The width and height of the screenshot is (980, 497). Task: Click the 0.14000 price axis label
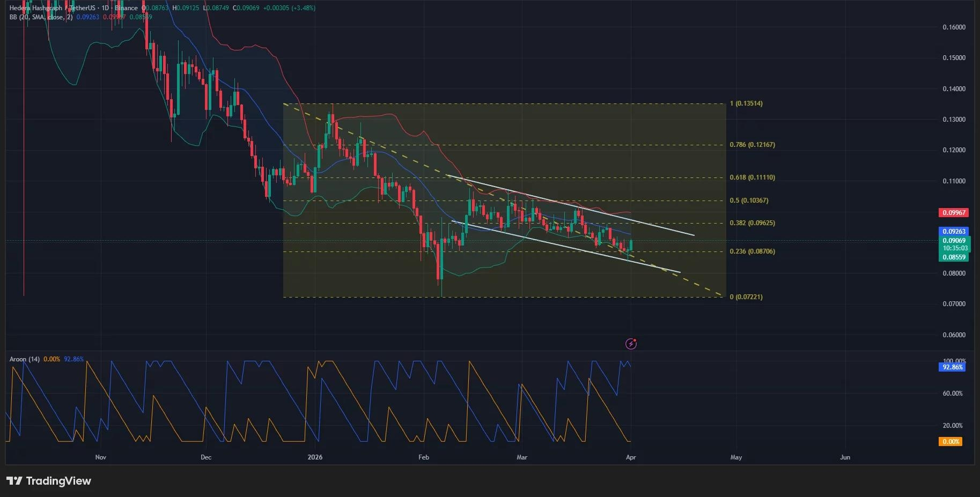[954, 89]
